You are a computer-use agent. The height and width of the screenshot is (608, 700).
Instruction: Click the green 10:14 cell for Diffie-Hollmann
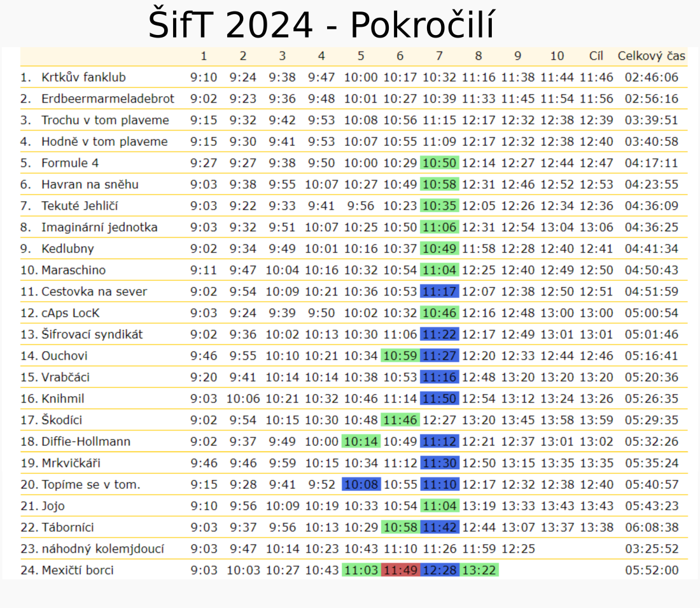click(361, 441)
